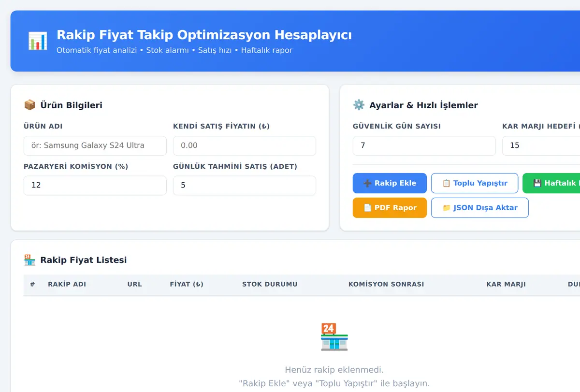The width and height of the screenshot is (580, 392).
Task: Click the KOMİSYON SONRASI column header
Action: [386, 284]
